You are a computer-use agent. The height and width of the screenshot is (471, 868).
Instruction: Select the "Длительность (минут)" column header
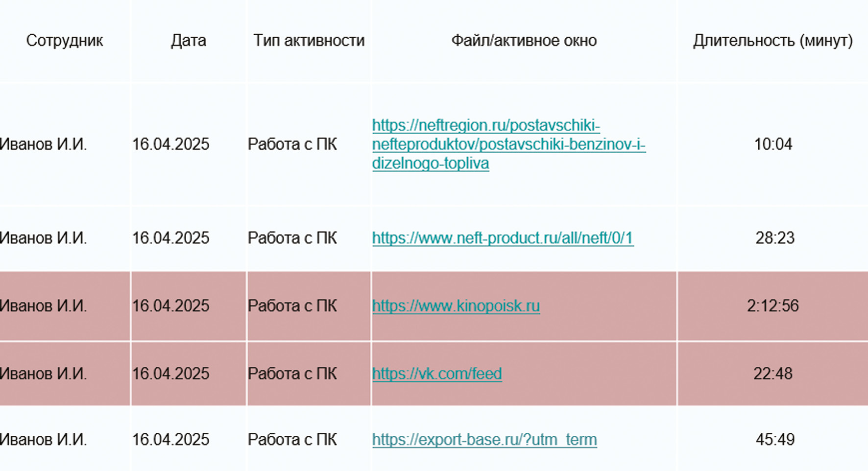[x=772, y=41]
